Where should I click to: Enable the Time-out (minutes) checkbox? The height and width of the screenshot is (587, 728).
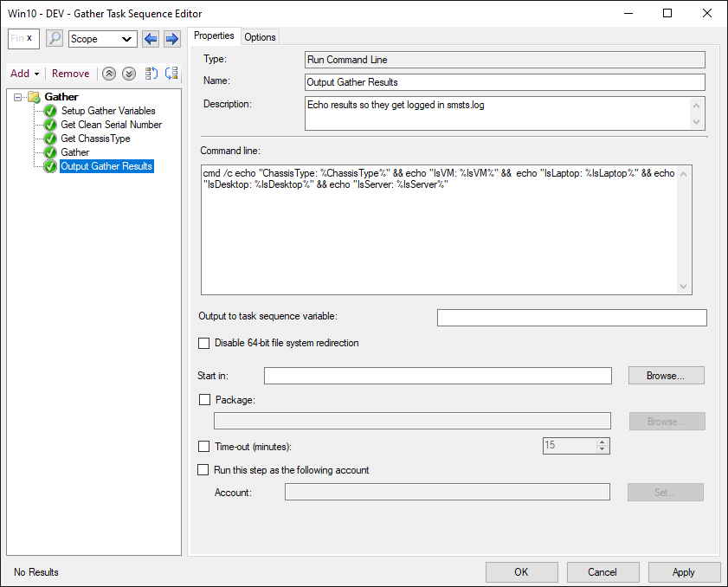[203, 446]
